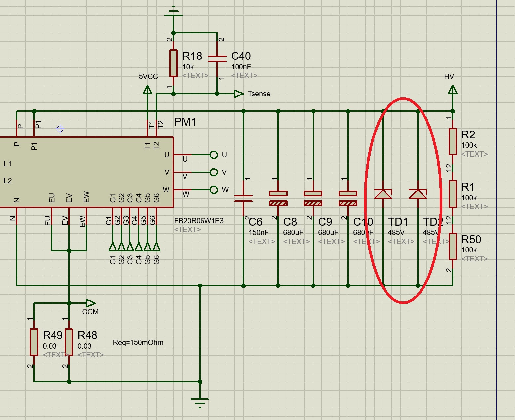Select electrolytic capacitor C10 symbol
Image resolution: width=515 pixels, height=420 pixels.
348,198
